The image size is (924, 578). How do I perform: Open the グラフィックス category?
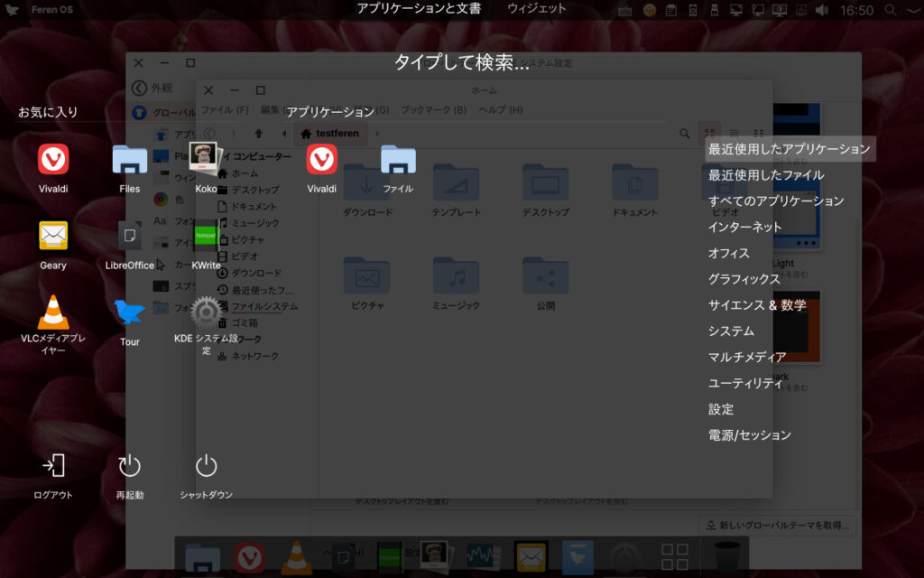pyautogui.click(x=744, y=279)
